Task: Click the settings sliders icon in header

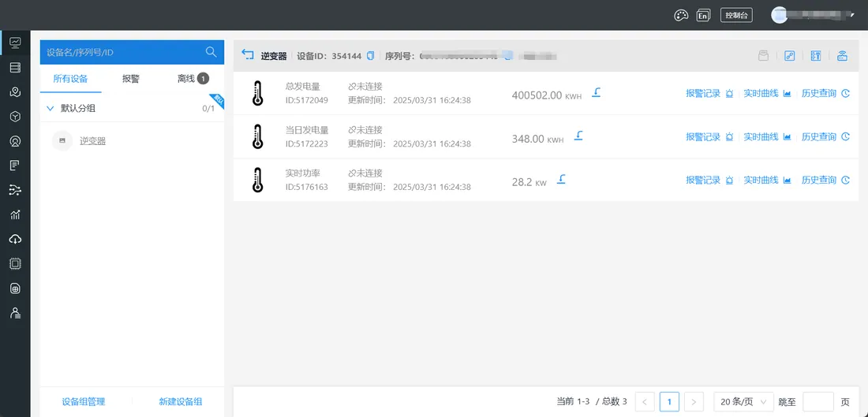Action: [815, 55]
